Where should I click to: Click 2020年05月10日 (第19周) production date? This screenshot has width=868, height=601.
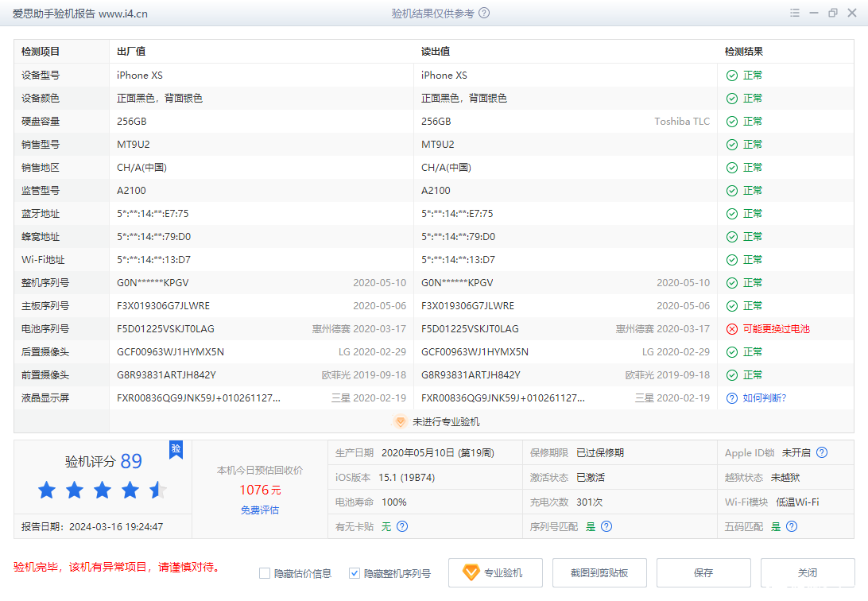[x=438, y=452]
